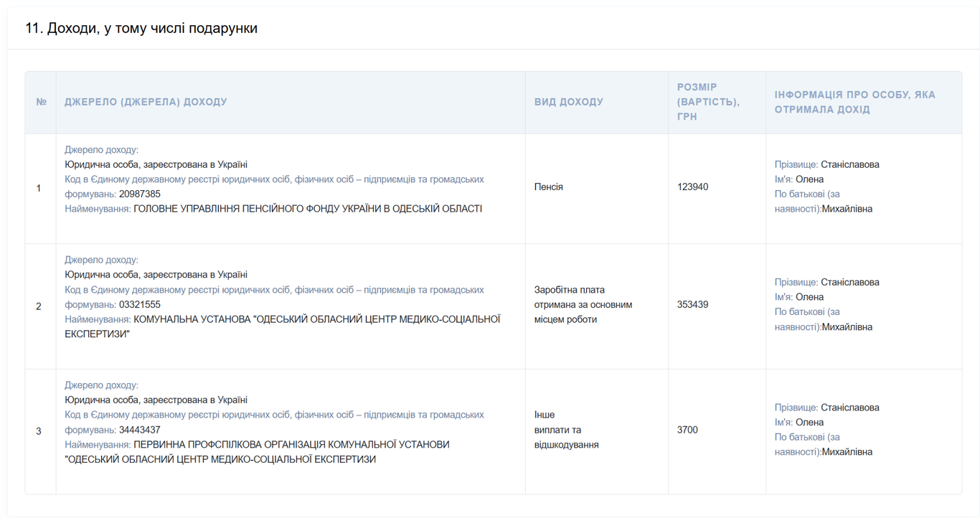The width and height of the screenshot is (980, 518).
Task: Select the "Пенсія" income type cell
Action: 549,187
